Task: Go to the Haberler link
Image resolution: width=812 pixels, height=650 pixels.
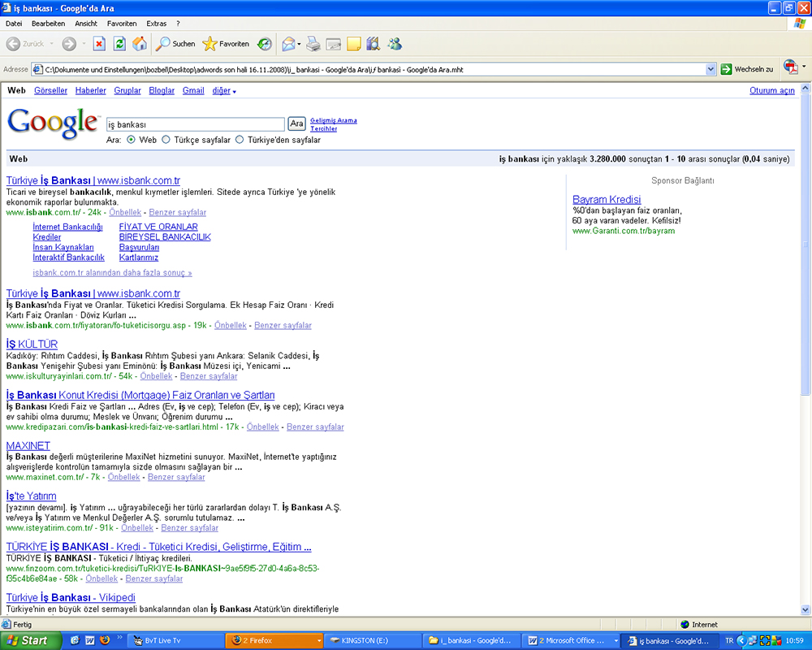Action: [91, 91]
